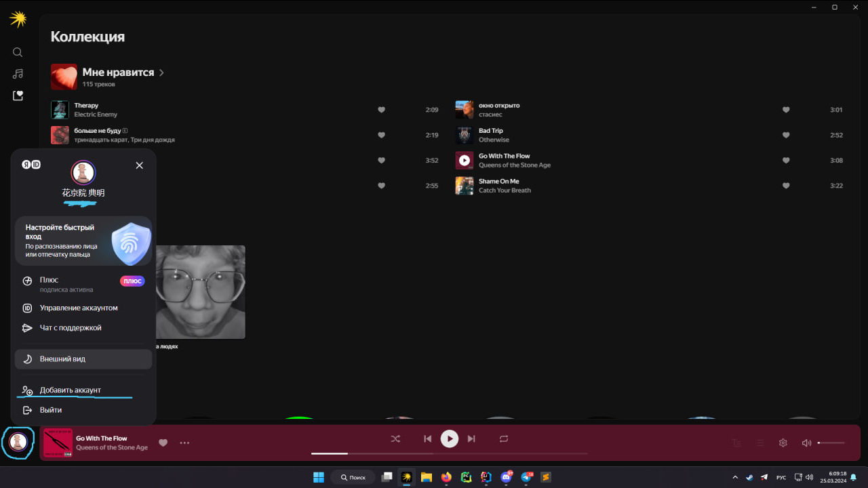868x488 pixels.
Task: Unlike the Therapy track
Action: [381, 110]
